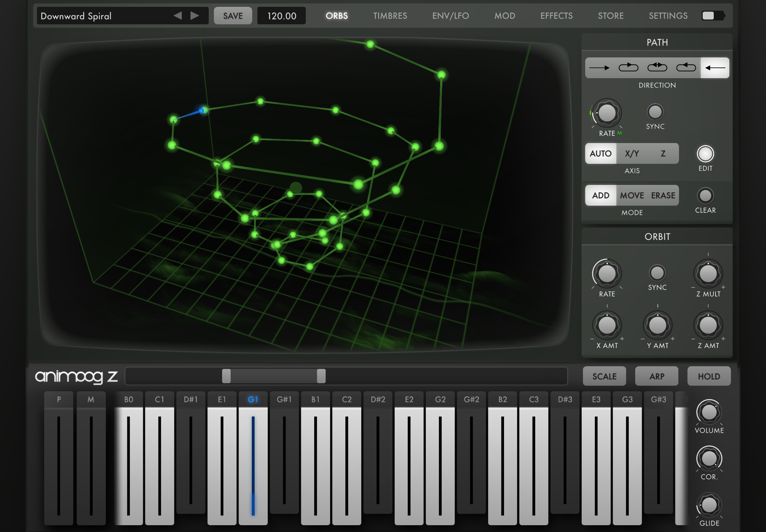Click the Z MULT knob
Viewport: 766px width, 532px height.
tap(708, 274)
